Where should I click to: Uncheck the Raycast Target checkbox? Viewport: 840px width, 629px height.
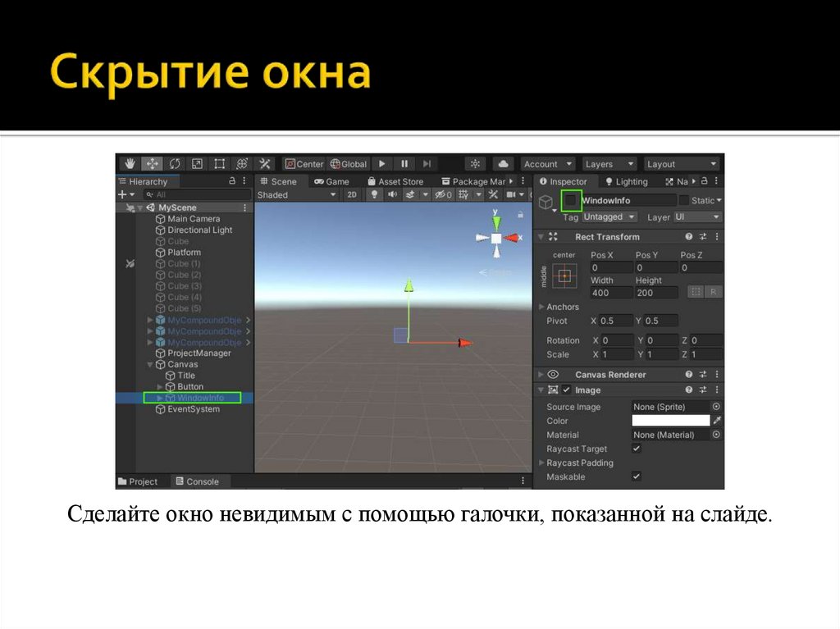pyautogui.click(x=637, y=449)
